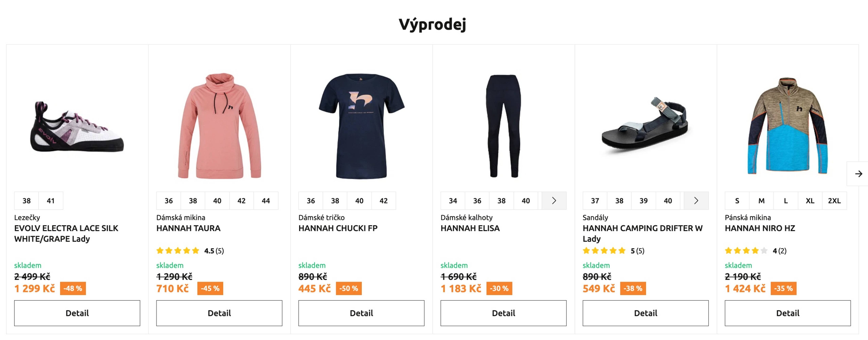Open Camping Drifter five-star rating
Viewport: 868px width, 340px height.
click(613, 251)
